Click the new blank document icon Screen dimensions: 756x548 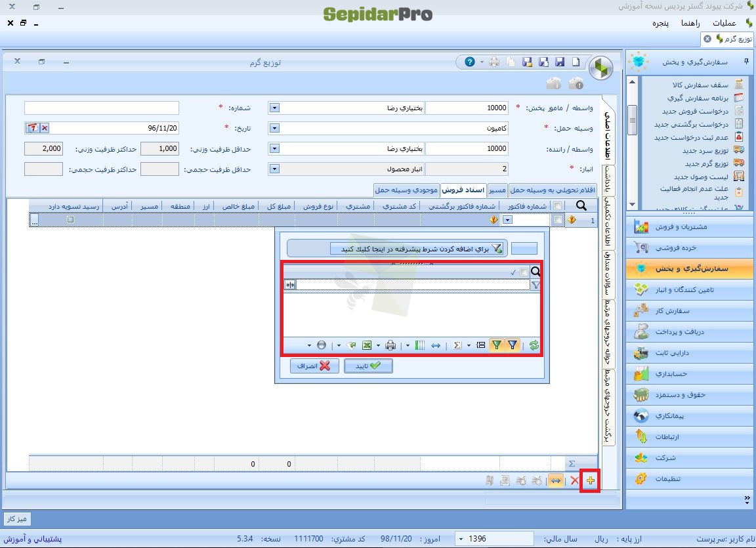coord(576,62)
